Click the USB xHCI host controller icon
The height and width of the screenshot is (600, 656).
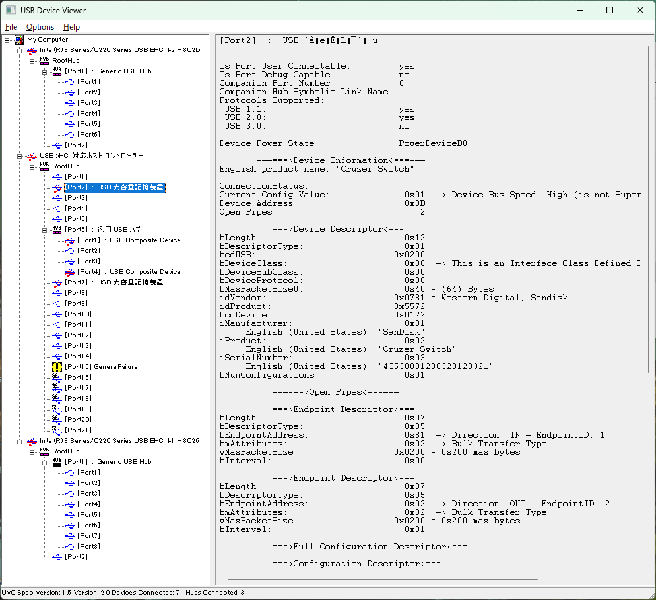(x=32, y=156)
